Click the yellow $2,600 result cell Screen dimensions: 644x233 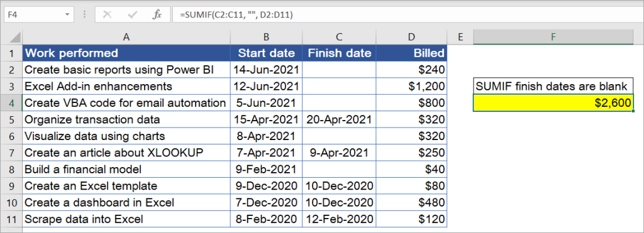(x=553, y=102)
